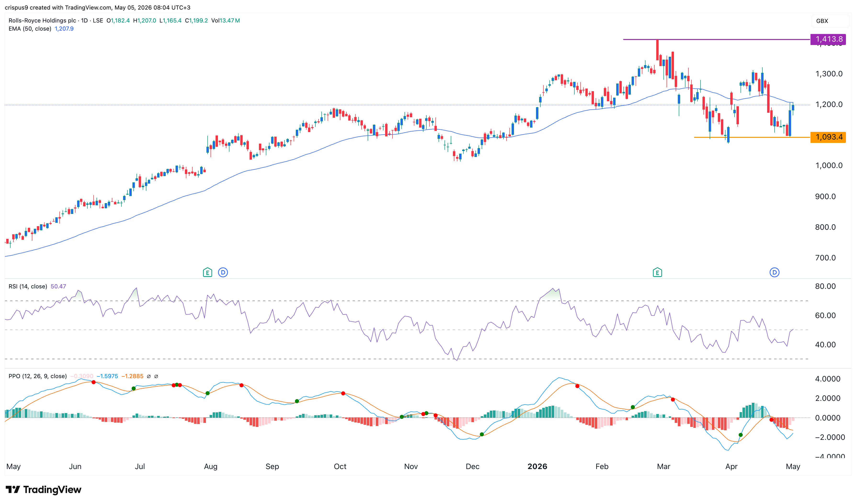Click the TradingView logo
This screenshot has height=504, width=856.
pos(44,489)
